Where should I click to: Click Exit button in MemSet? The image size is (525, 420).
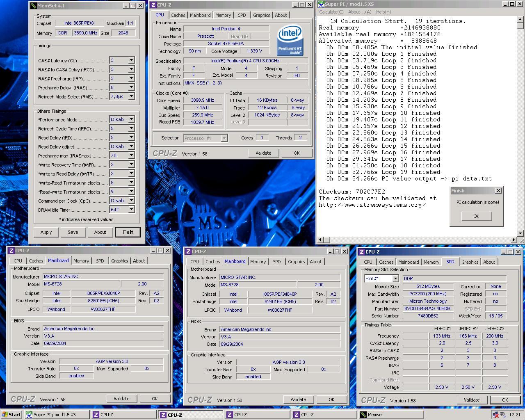[x=128, y=232]
